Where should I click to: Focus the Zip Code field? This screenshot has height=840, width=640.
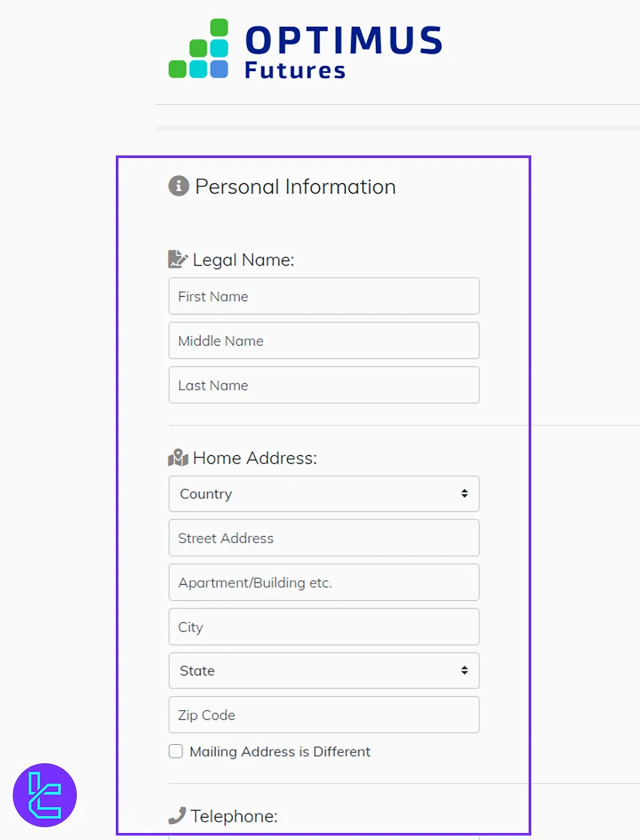324,715
